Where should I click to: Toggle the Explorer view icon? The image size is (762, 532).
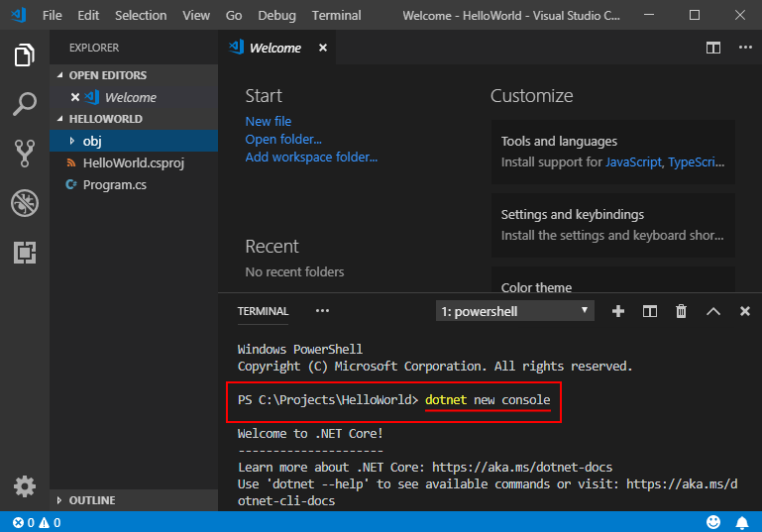coord(25,55)
